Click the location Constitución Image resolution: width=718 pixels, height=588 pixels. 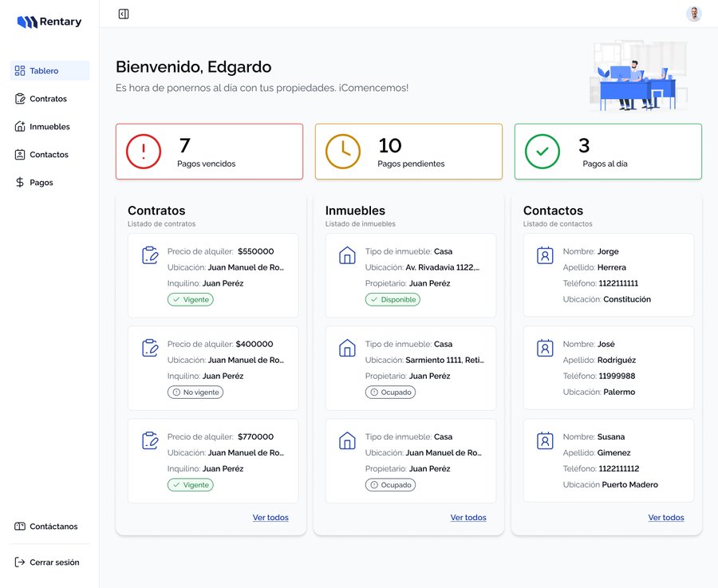627,299
